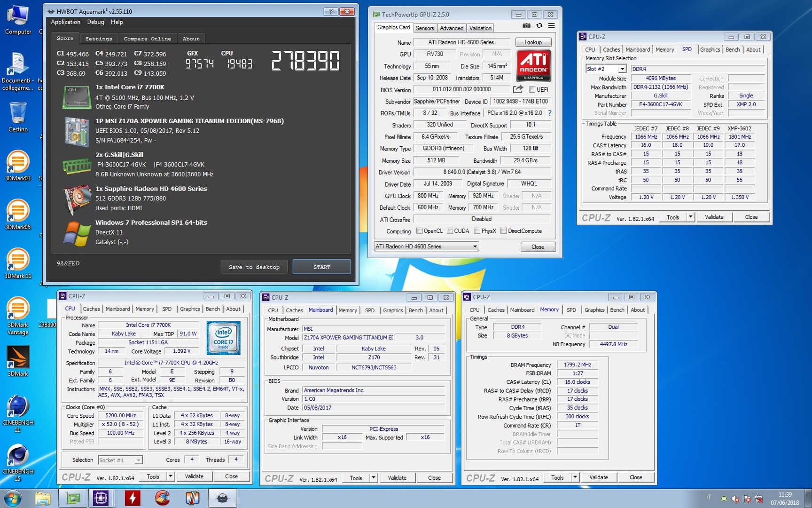812x508 pixels.
Task: Click the Core Speed 5200.00 MHz value
Action: pyautogui.click(x=121, y=416)
